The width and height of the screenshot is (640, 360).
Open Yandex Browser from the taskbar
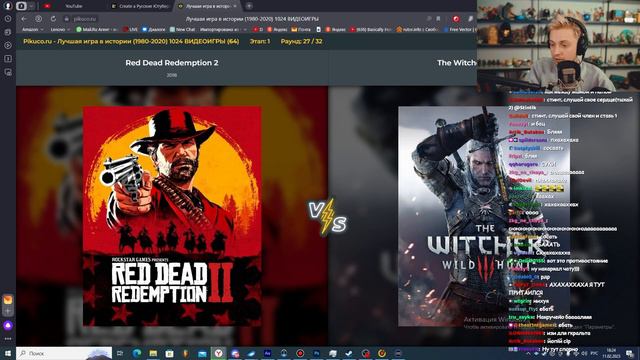coord(218,353)
